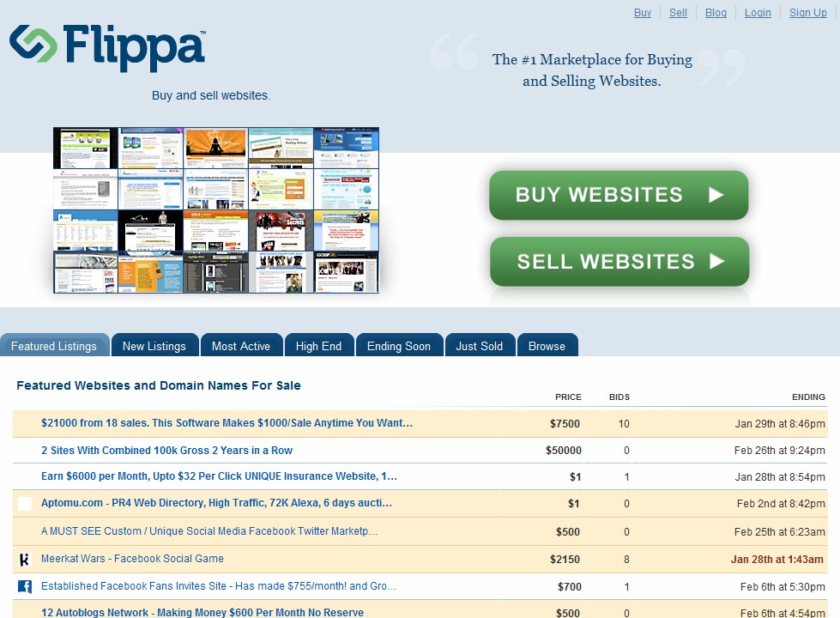This screenshot has width=840, height=618.
Task: Open the Aptomu.com PR4 Web Directory listing
Action: pyautogui.click(x=216, y=503)
